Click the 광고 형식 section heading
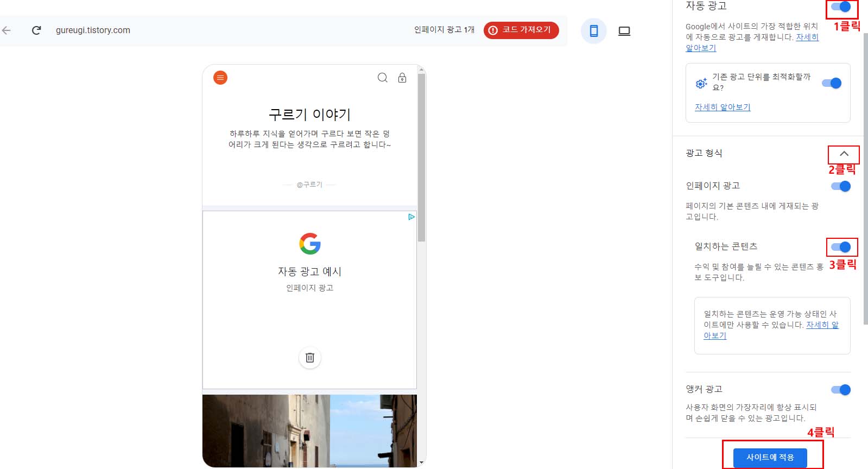 704,153
